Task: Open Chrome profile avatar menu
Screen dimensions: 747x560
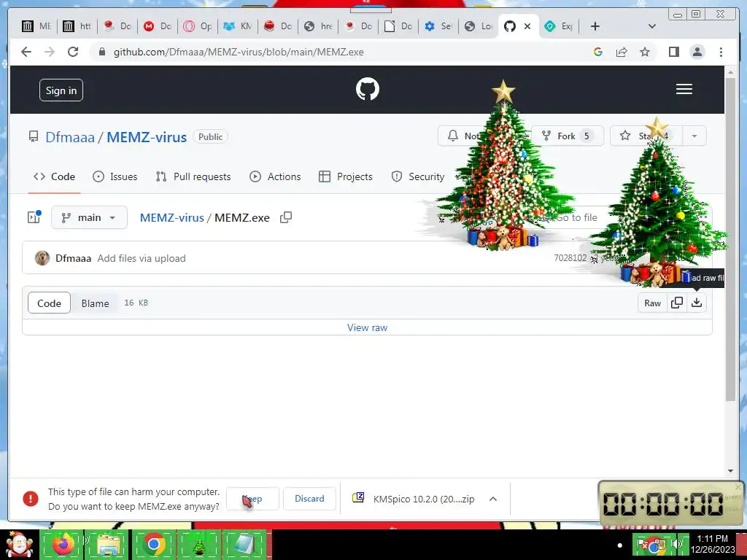Action: point(697,52)
